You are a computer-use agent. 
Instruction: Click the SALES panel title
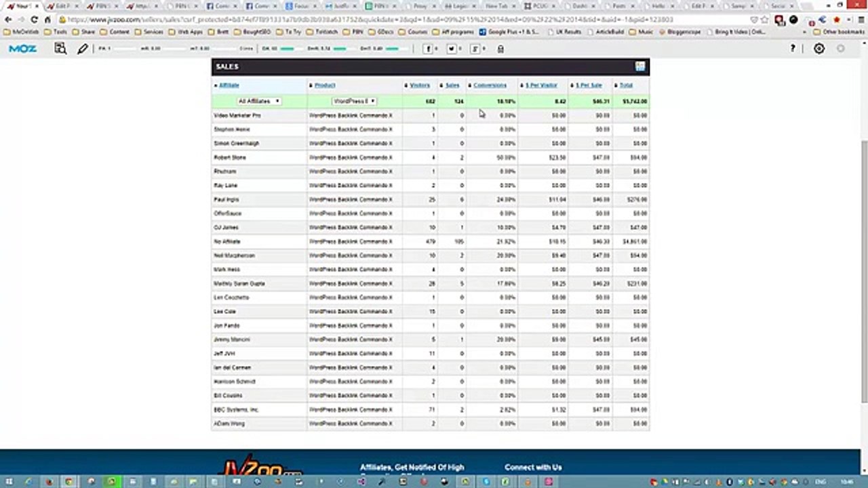227,66
